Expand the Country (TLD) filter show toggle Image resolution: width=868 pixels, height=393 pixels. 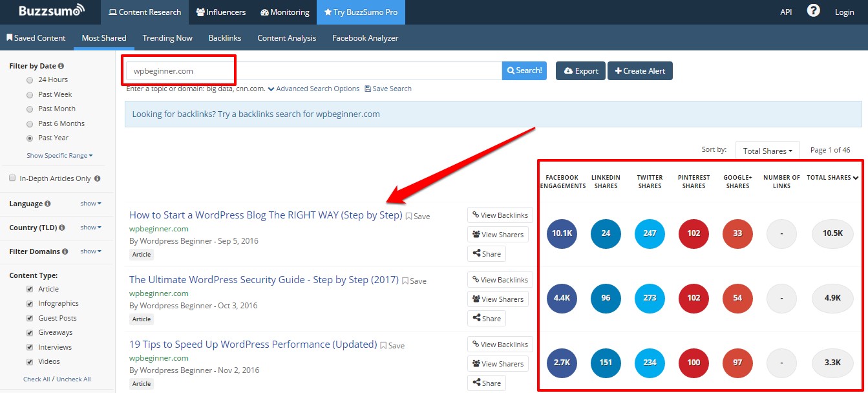91,228
